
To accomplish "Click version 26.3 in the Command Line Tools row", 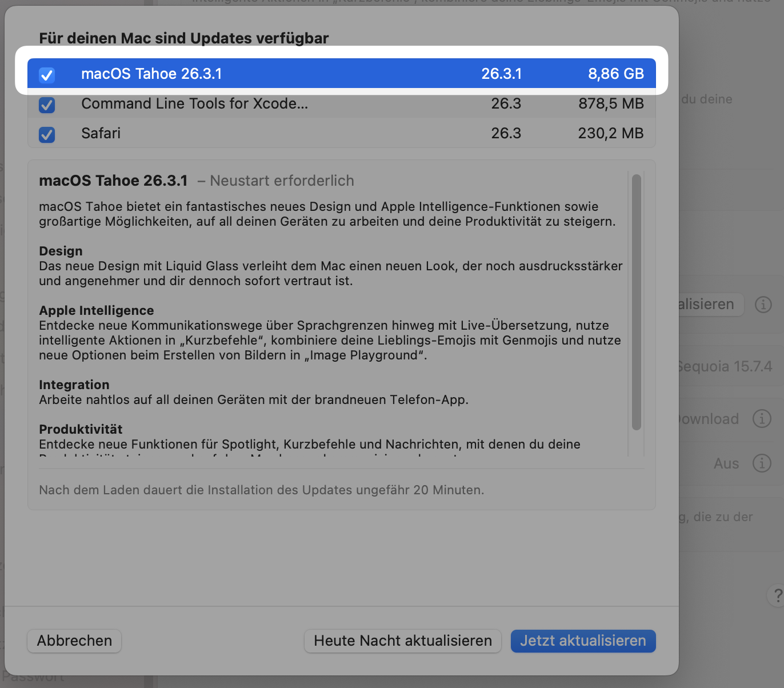I will pyautogui.click(x=506, y=103).
